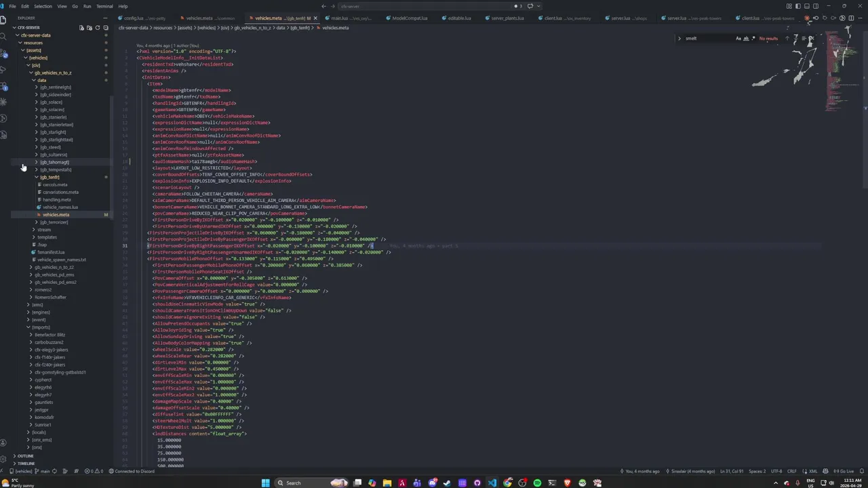Click the Split Editor Right icon

coord(851,18)
